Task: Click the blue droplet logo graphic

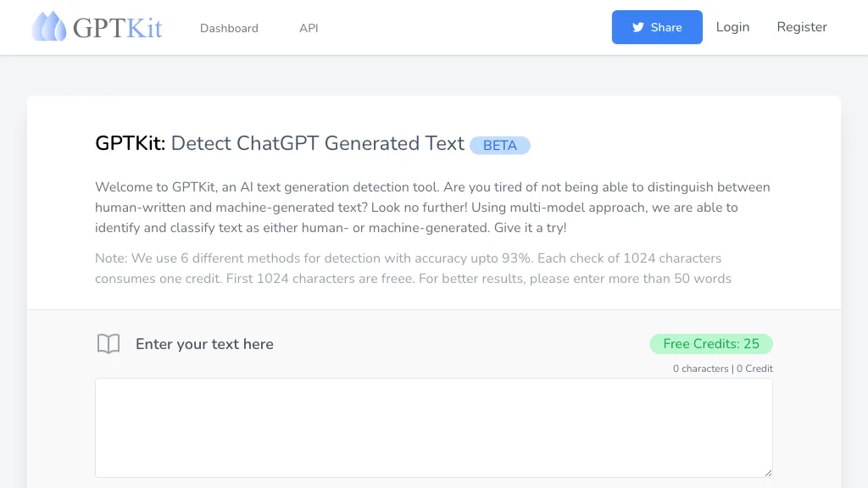Action: tap(50, 26)
